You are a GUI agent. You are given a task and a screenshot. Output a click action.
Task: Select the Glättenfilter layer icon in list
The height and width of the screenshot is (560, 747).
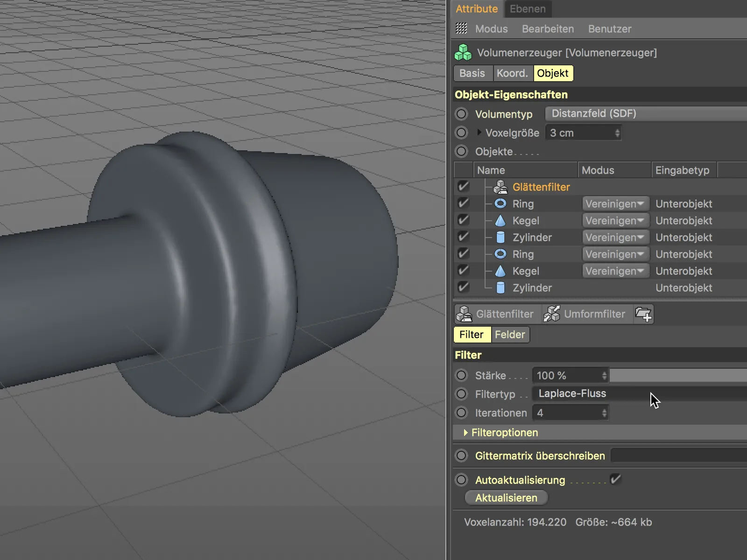tap(500, 187)
